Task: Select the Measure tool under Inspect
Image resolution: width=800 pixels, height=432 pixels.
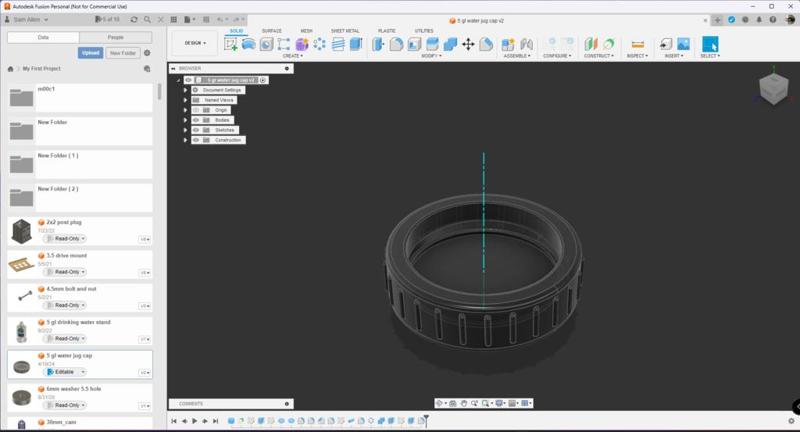Action: [638, 44]
